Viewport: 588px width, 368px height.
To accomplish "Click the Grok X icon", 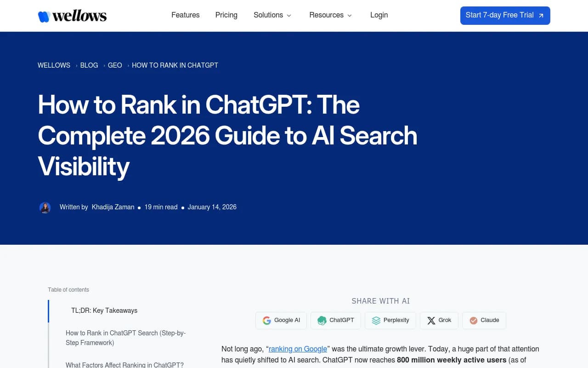I will pyautogui.click(x=431, y=321).
